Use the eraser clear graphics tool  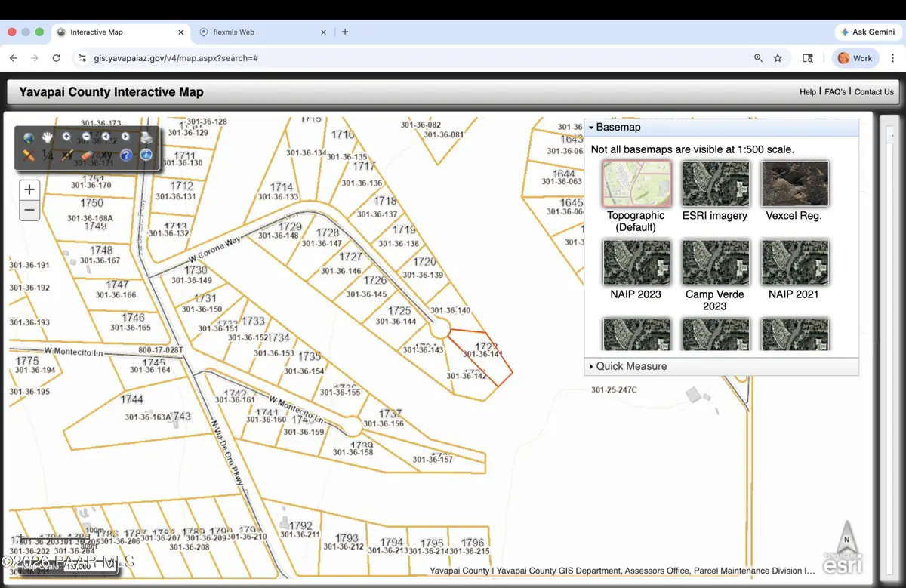[88, 155]
